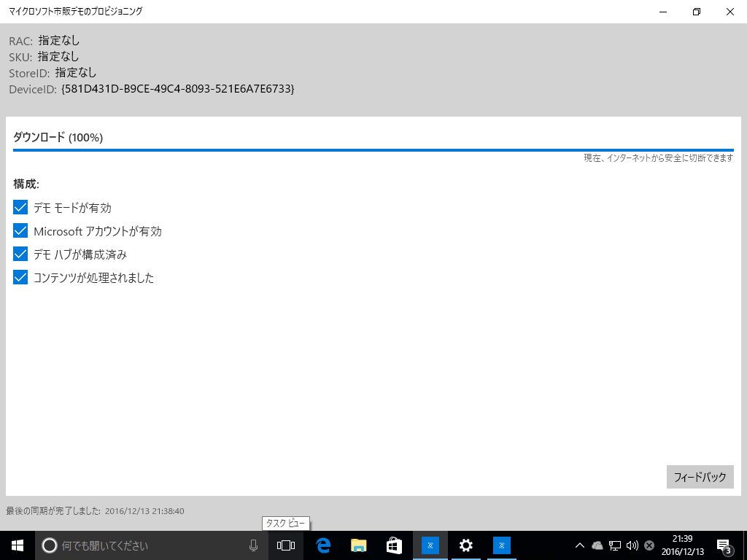
Task: Toggle the デモ ハブが構成済み checkbox
Action: click(x=20, y=254)
